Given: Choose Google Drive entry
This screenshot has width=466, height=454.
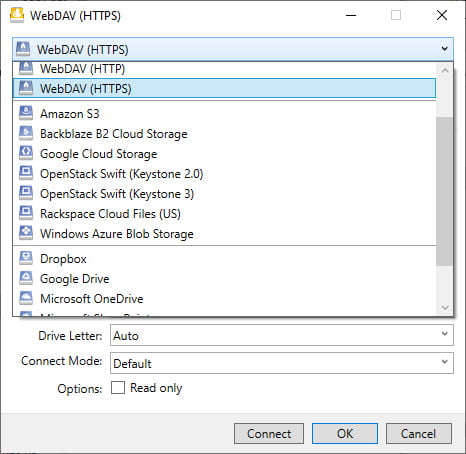Looking at the screenshot, I should click(x=224, y=279).
